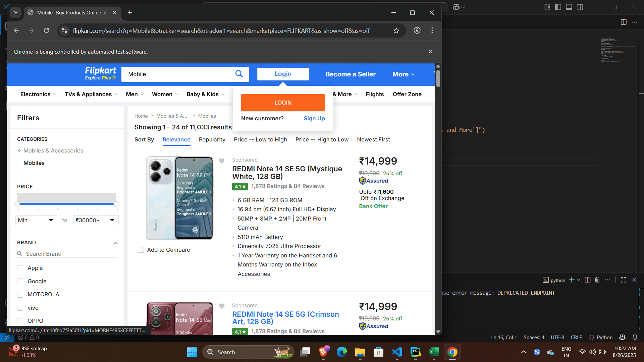
Task: Sort results by Popularity
Action: (212, 139)
